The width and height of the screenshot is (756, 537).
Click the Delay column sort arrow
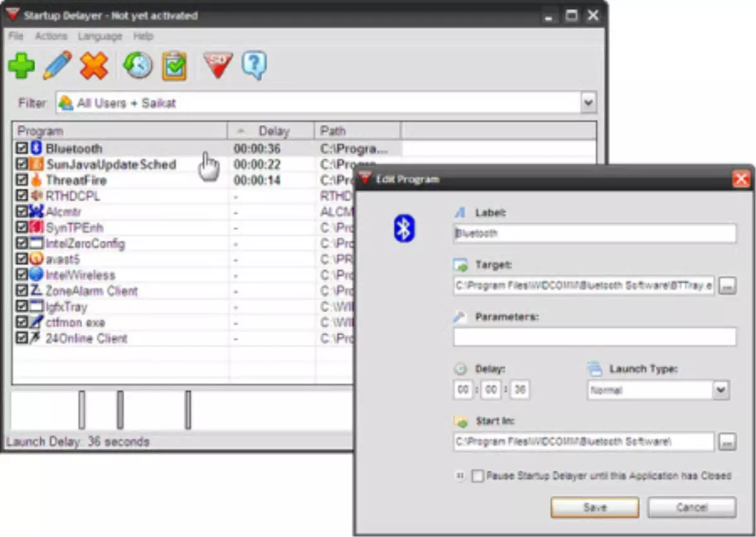click(240, 130)
